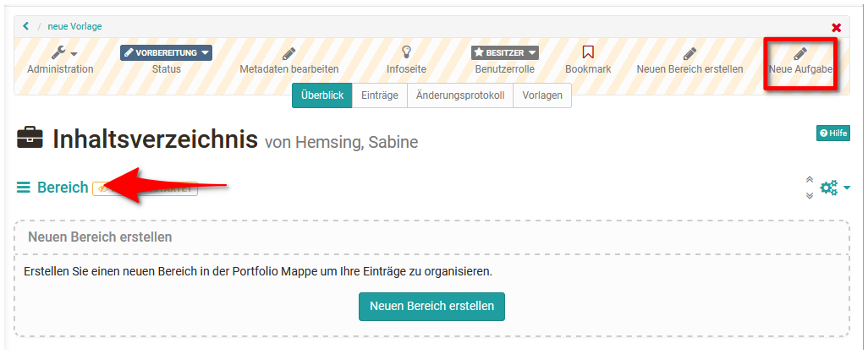Open the Infoseite lightbulb icon
This screenshot has height=354, width=868.
[x=407, y=52]
